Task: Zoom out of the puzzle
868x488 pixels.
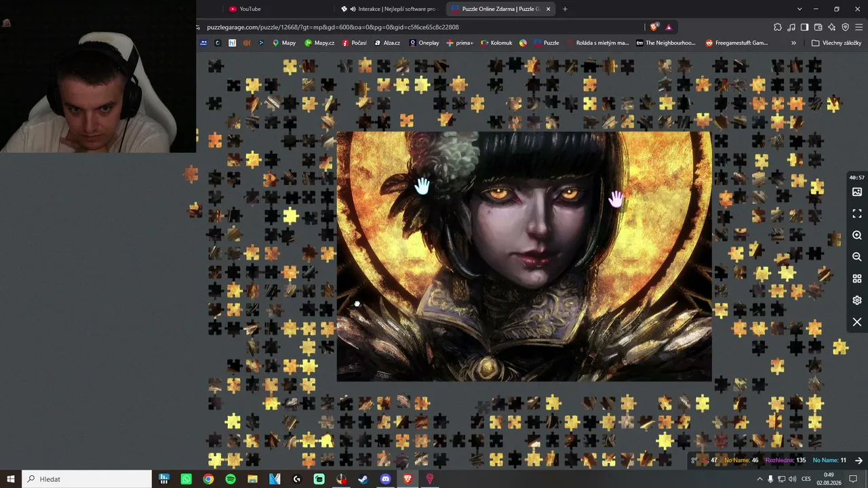Action: 857,257
